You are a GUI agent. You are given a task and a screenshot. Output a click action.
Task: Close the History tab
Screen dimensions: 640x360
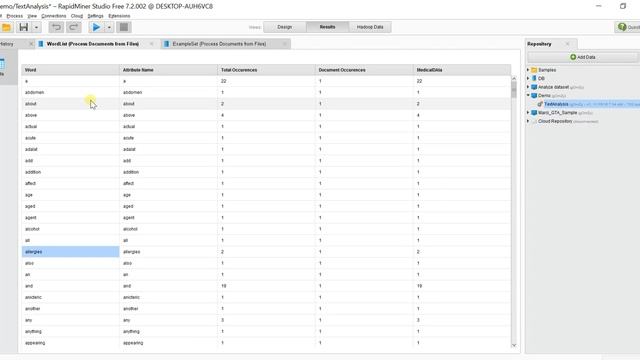pyautogui.click(x=31, y=44)
